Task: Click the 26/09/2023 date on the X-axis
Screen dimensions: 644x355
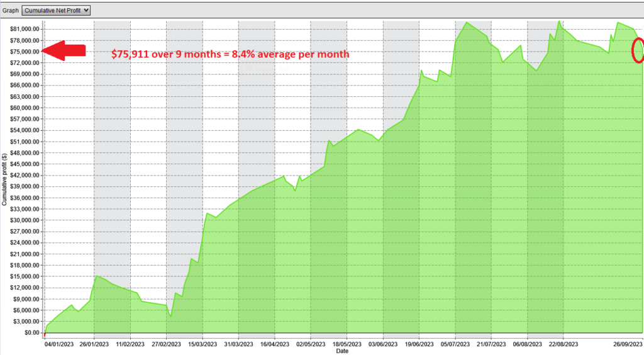Action: coord(628,344)
